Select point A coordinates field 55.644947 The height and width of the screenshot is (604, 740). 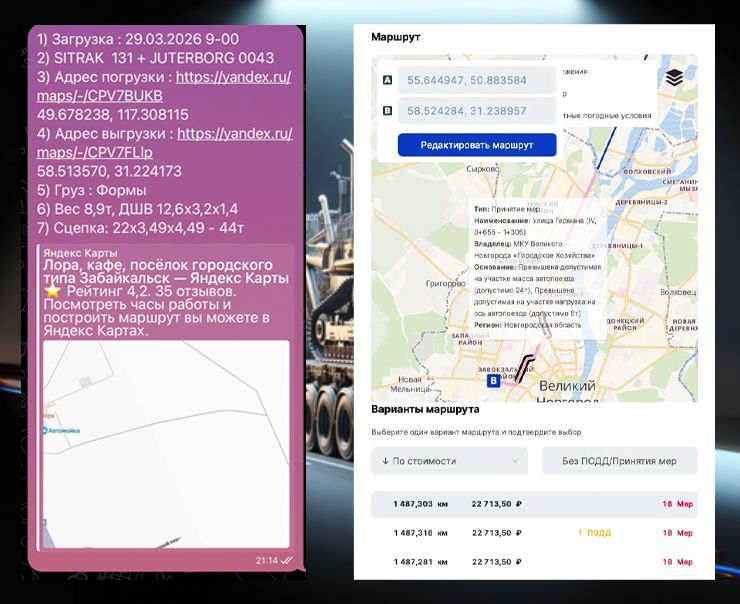[x=477, y=80]
